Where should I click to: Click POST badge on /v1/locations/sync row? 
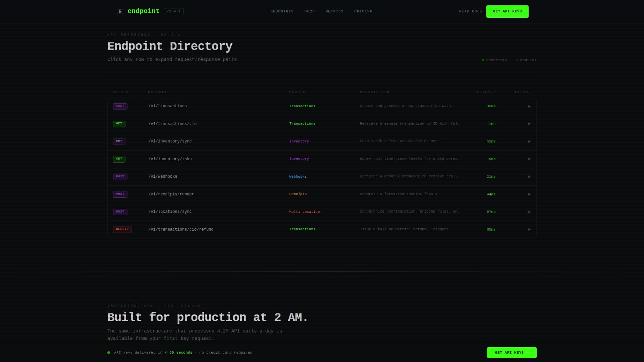point(120,212)
